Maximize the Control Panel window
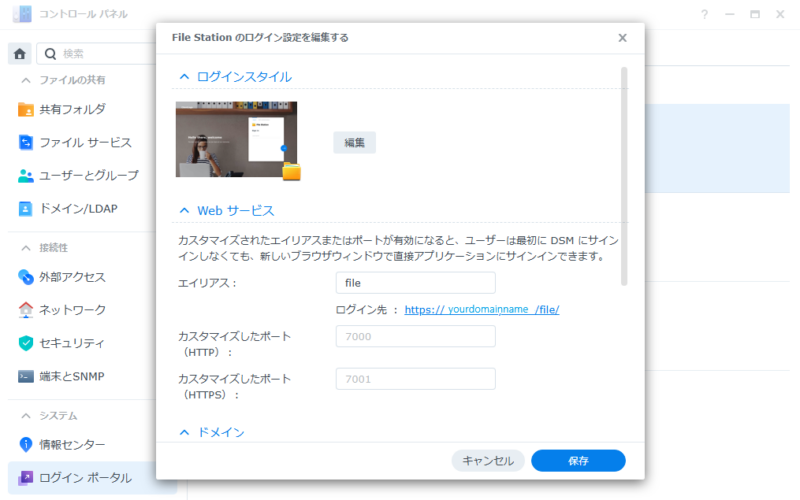Image resolution: width=800 pixels, height=500 pixels. coord(755,14)
